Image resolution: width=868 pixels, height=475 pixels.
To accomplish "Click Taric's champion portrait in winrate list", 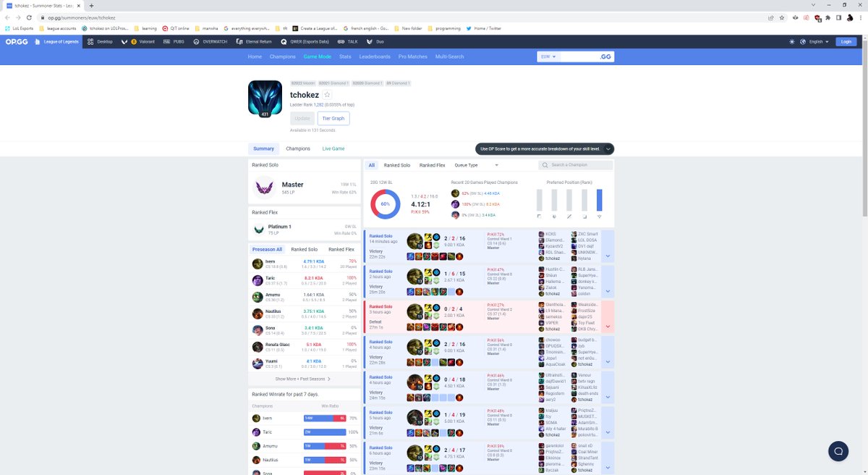I will (256, 432).
